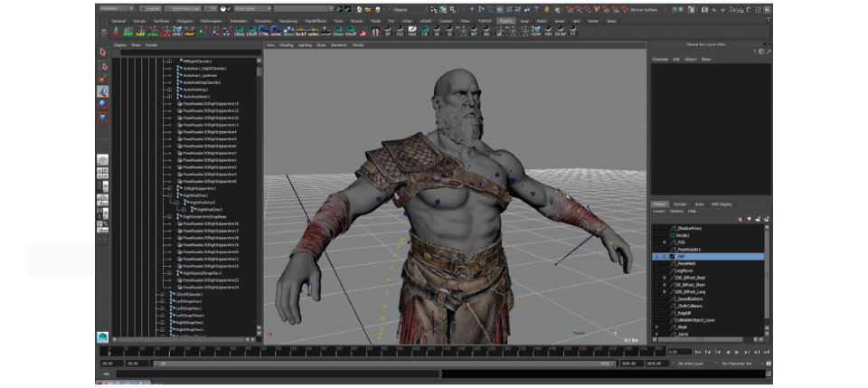This screenshot has width=868, height=388.
Task: Toggle the Objects checkbox in status line
Action: (x=390, y=9)
